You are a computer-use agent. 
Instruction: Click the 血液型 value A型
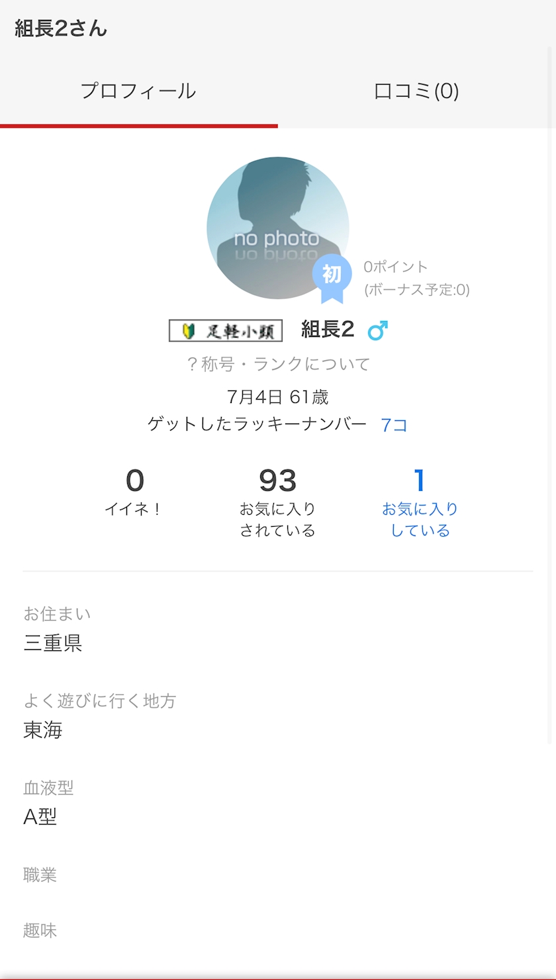click(40, 817)
